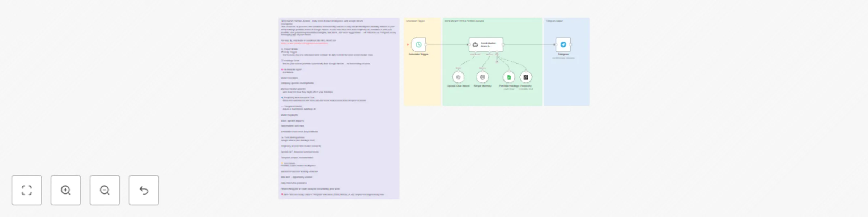The height and width of the screenshot is (217, 868).
Task: Reset the canvas zoom level
Action: 144,190
